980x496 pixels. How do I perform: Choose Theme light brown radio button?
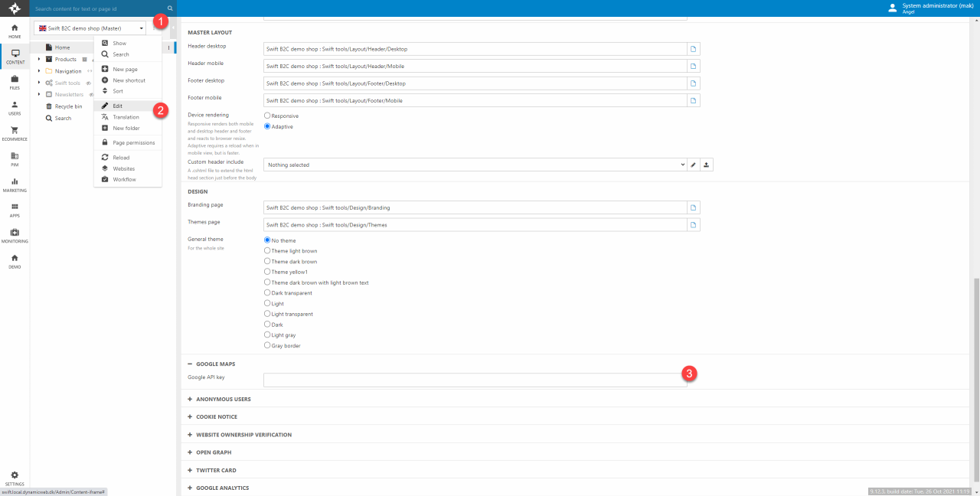point(267,251)
